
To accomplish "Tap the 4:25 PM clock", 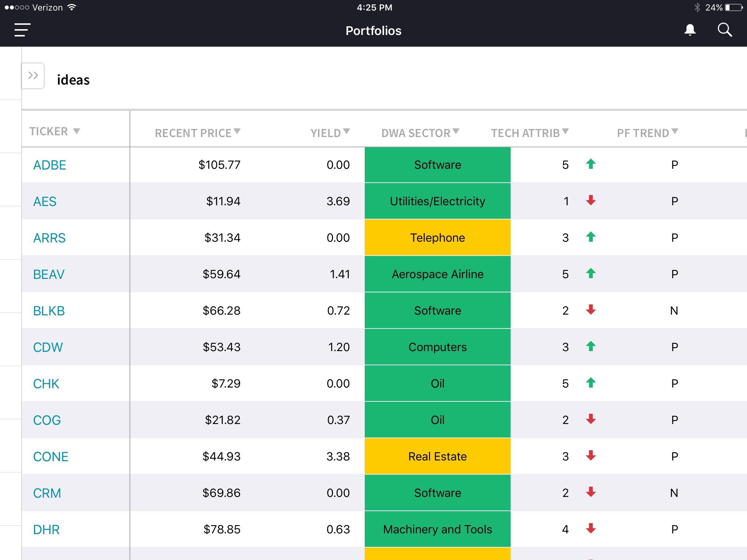I will click(x=374, y=7).
